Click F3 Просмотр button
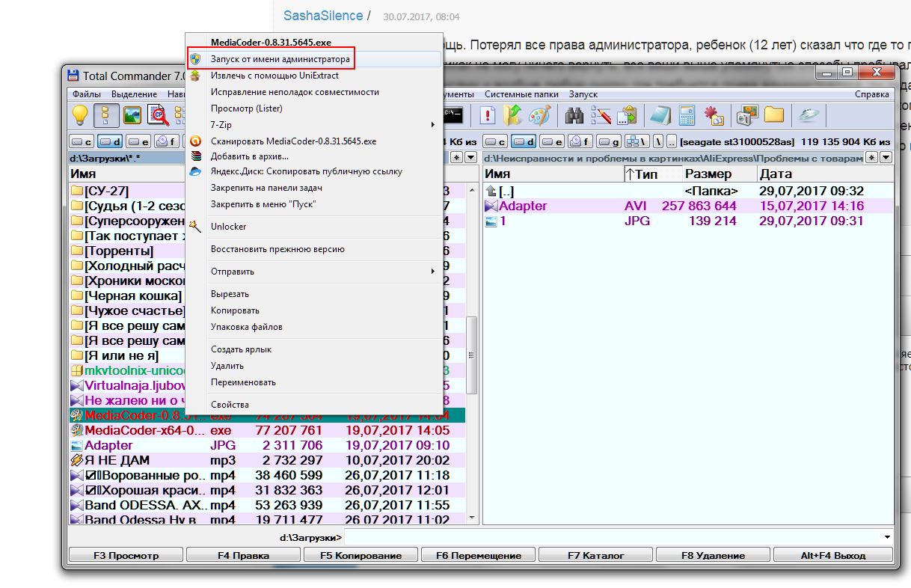The height and width of the screenshot is (588, 911). coord(126,555)
